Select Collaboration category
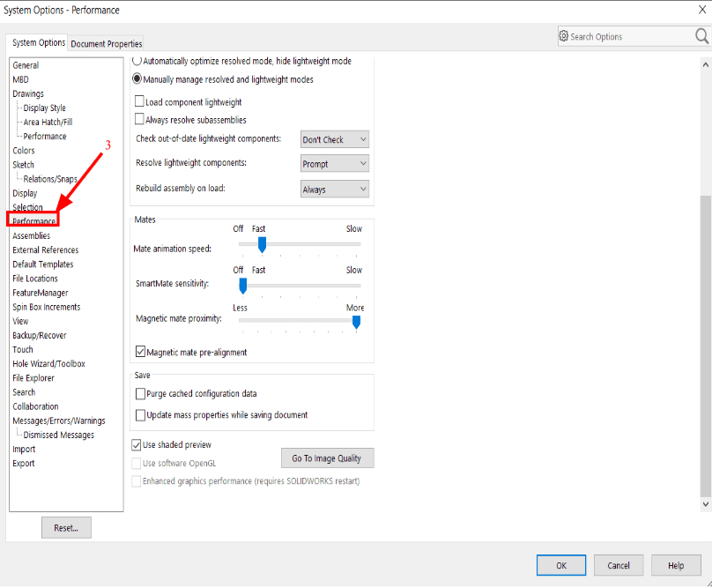Viewport: 712px width, 588px height. pyautogui.click(x=35, y=406)
